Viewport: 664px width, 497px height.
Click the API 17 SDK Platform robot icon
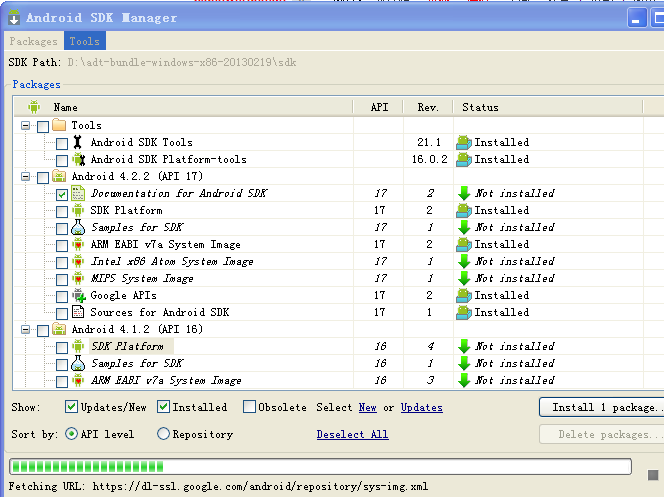coord(78,210)
